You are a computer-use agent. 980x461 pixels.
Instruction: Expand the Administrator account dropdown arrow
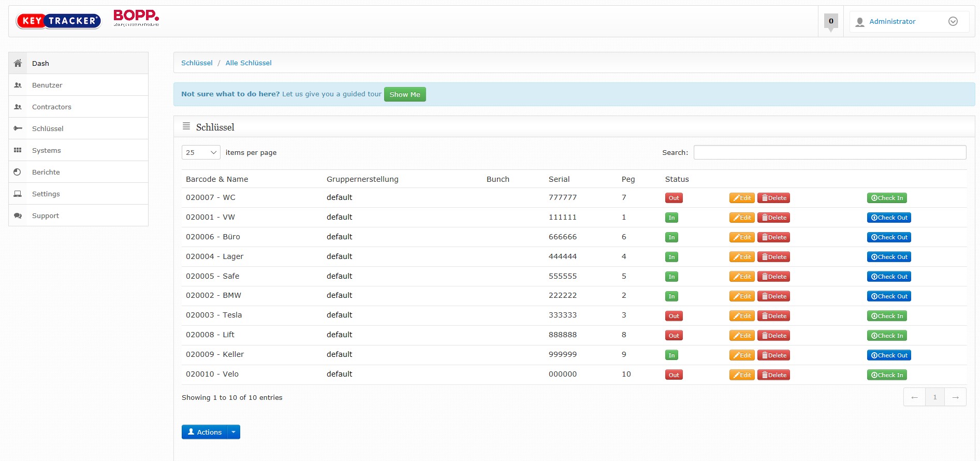click(x=953, y=21)
